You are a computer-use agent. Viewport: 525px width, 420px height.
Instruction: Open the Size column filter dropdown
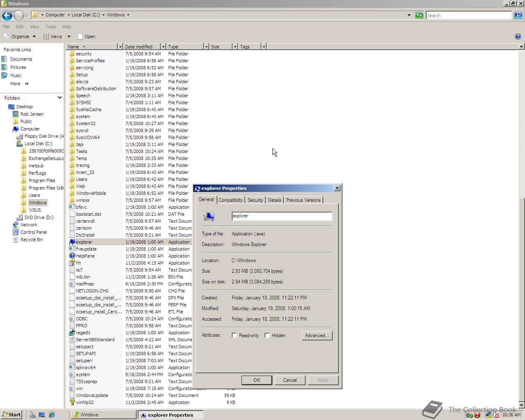pyautogui.click(x=235, y=47)
